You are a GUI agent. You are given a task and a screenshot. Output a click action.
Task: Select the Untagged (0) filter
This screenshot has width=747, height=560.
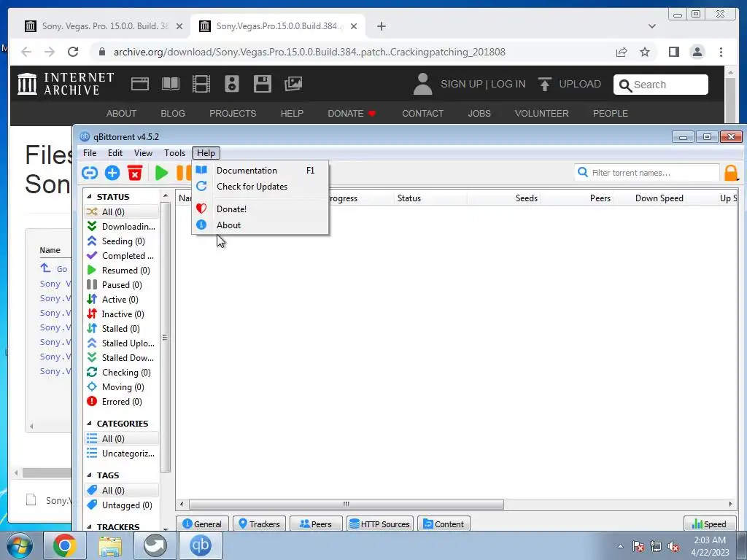pyautogui.click(x=122, y=505)
